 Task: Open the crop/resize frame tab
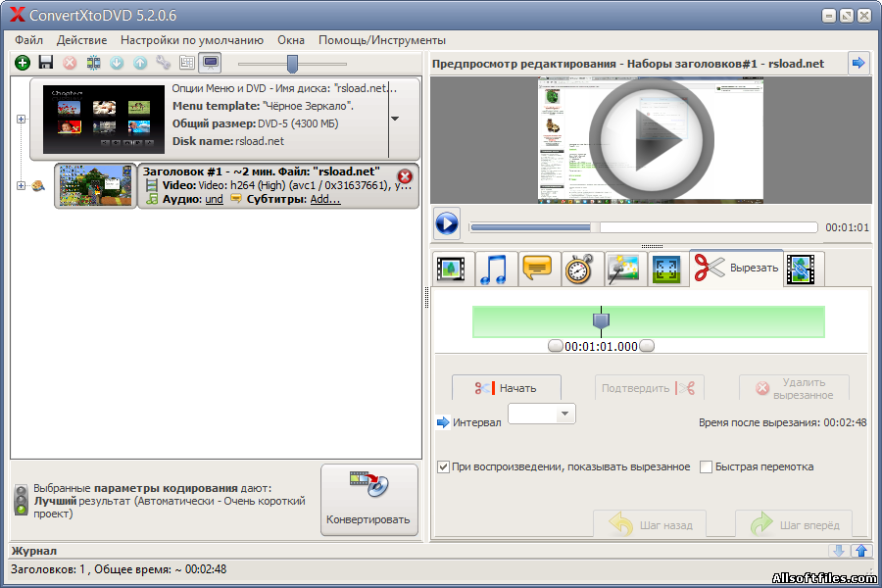667,269
